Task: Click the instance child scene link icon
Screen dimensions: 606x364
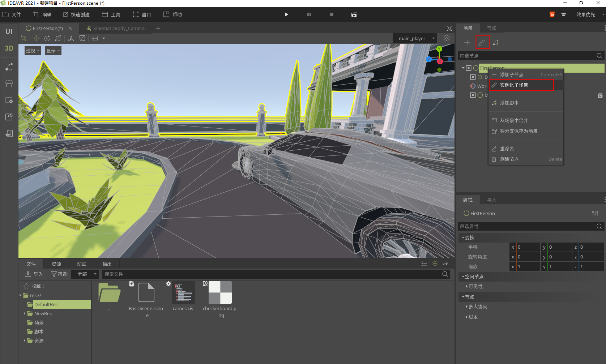Action: [482, 43]
